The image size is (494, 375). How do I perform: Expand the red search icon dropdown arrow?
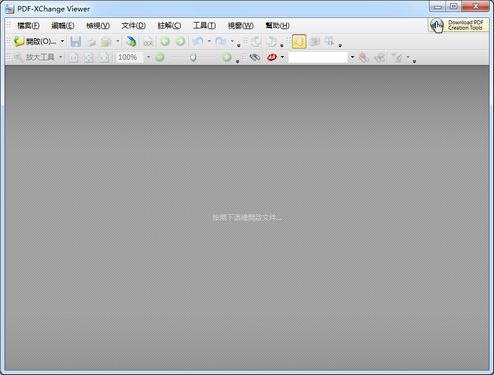(283, 57)
